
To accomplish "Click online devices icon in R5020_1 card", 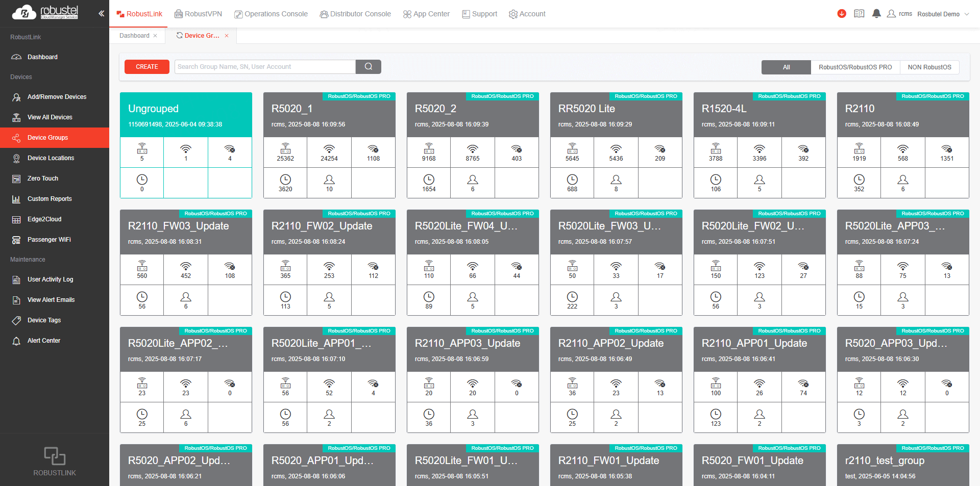I will point(329,149).
